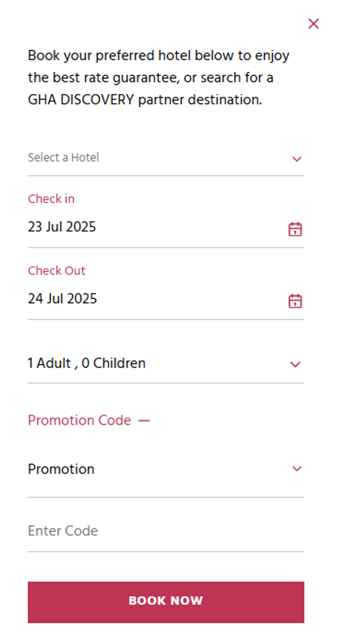Expand the guests chevron arrow
Screen dimensions: 341x644
295,364
